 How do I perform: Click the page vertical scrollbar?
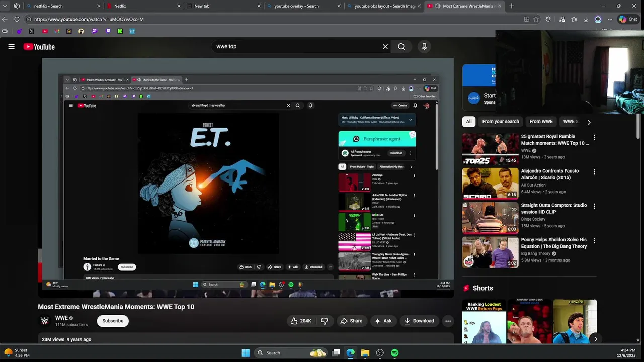[x=638, y=126]
